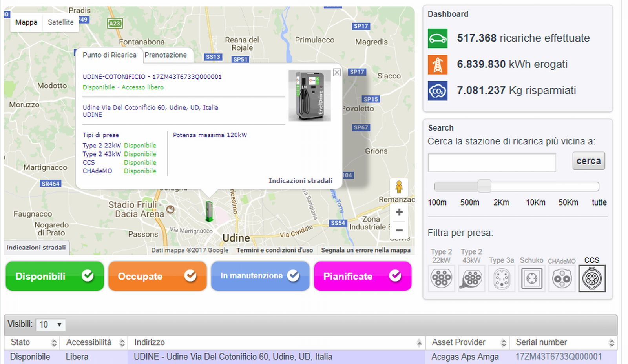628x364 pixels.
Task: Sort table by Indirizzo column arrows
Action: point(419,343)
